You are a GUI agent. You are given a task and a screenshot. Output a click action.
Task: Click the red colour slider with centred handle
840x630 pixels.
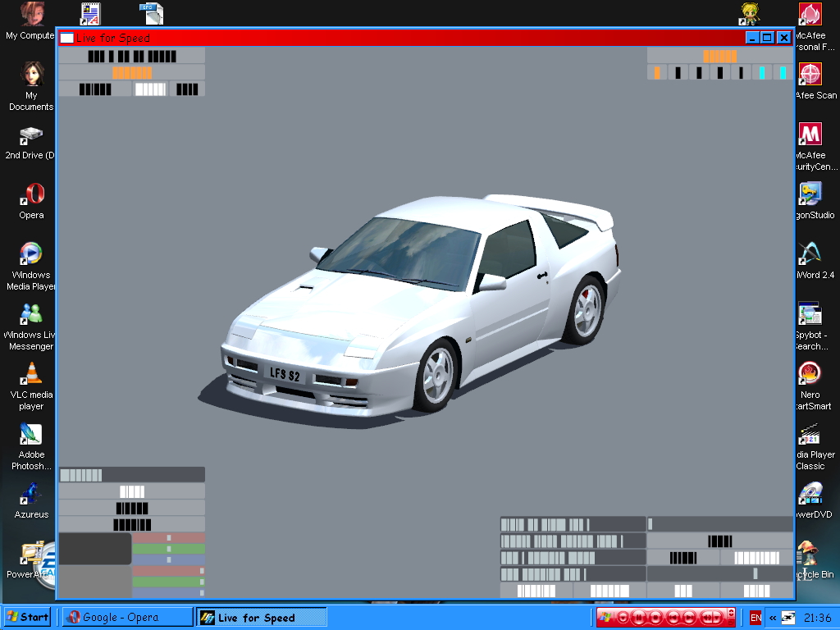click(x=169, y=538)
